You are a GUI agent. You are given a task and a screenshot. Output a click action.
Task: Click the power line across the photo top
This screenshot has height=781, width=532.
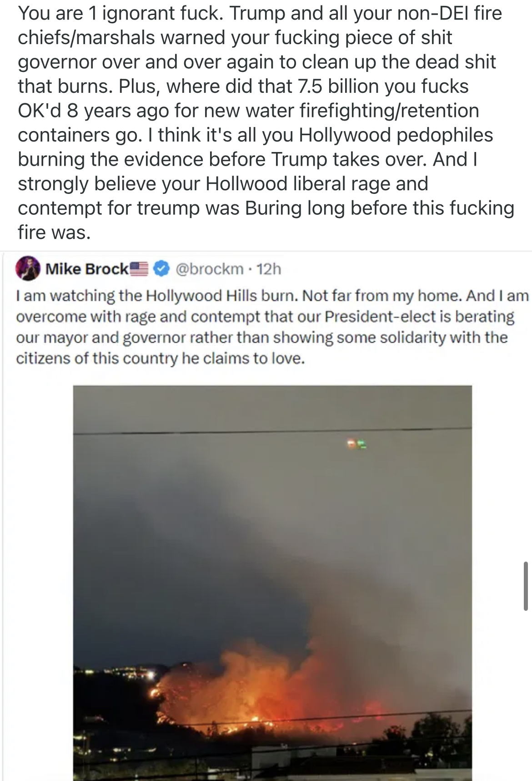[x=272, y=431]
